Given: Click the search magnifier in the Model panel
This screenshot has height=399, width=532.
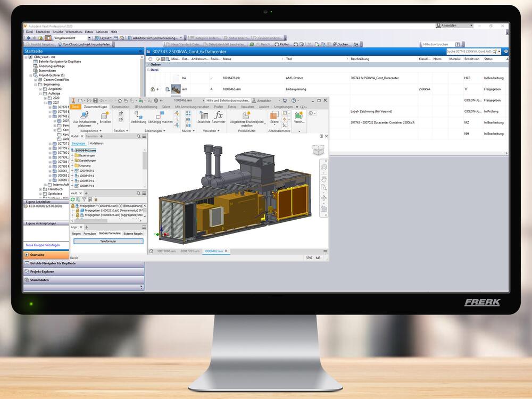Looking at the screenshot, I should tap(138, 136).
